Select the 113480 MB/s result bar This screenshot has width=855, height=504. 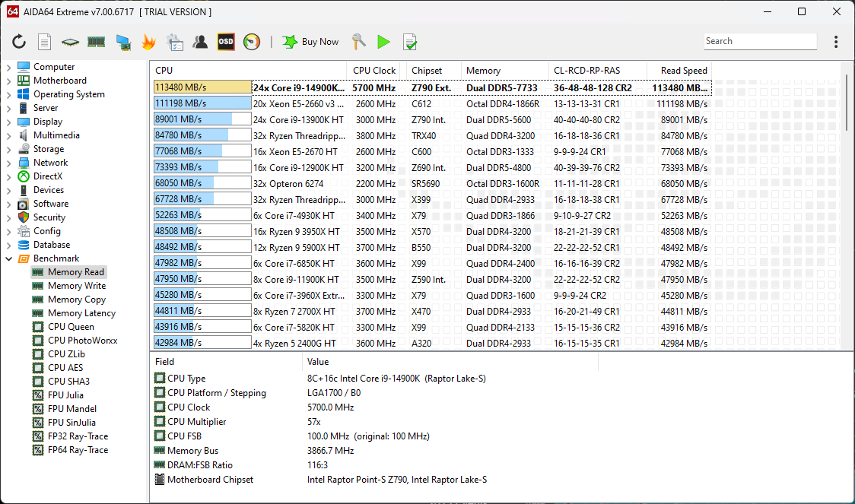202,87
